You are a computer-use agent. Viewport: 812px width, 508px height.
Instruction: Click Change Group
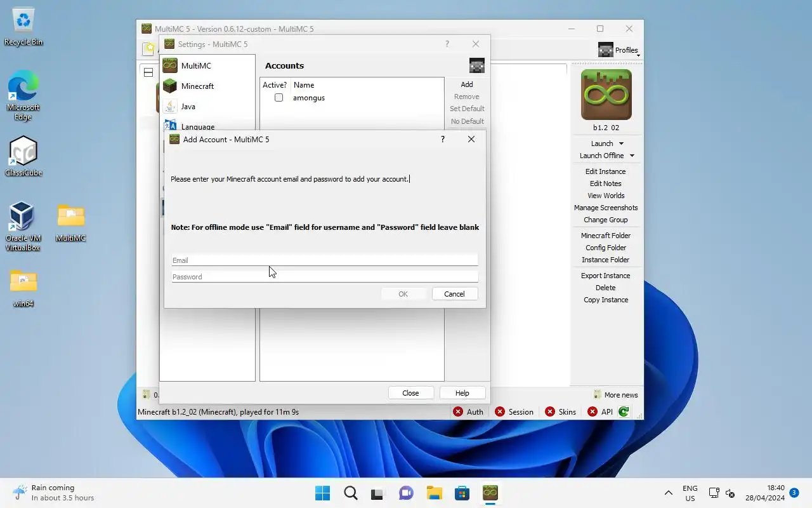pos(605,220)
